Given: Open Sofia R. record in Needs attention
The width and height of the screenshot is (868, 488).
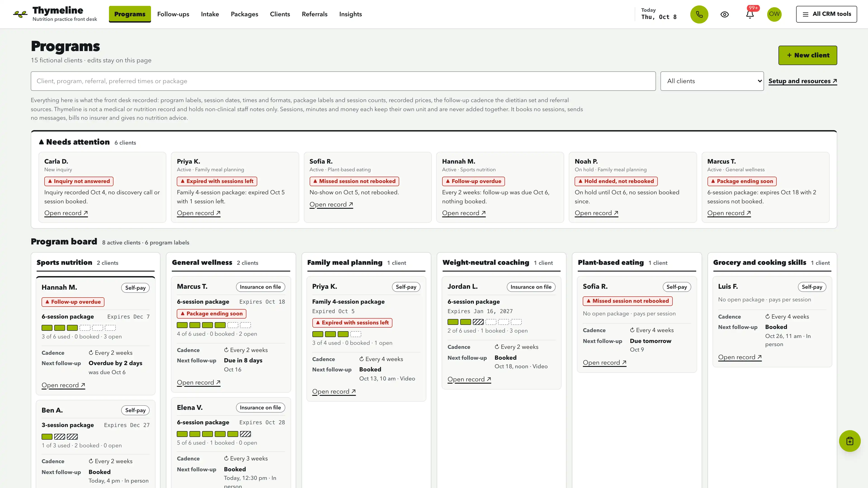Looking at the screenshot, I should [x=331, y=204].
